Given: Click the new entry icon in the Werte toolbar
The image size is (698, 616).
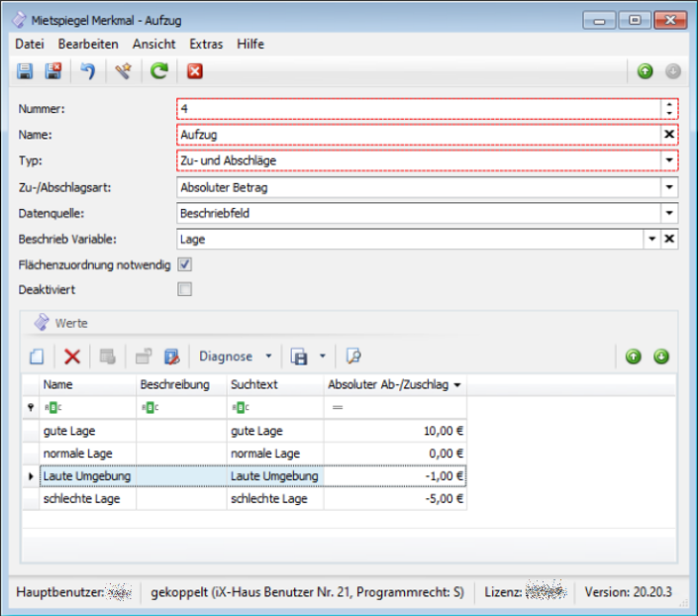Looking at the screenshot, I should (x=37, y=357).
